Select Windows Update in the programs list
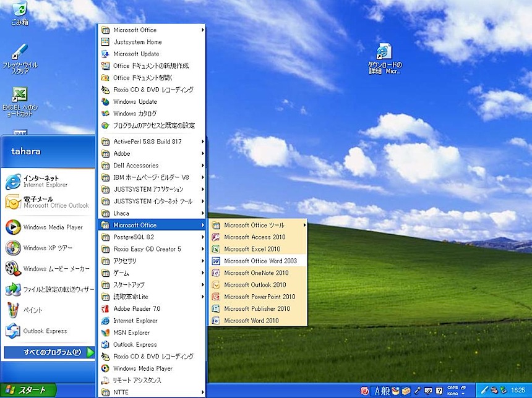532x398 pixels. 152,101
